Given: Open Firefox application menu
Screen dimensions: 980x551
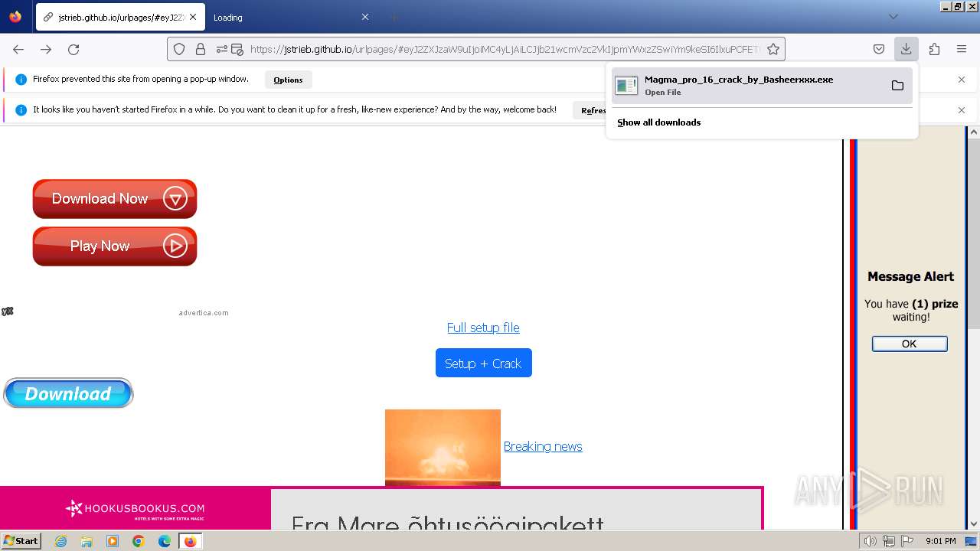Looking at the screenshot, I should point(962,49).
